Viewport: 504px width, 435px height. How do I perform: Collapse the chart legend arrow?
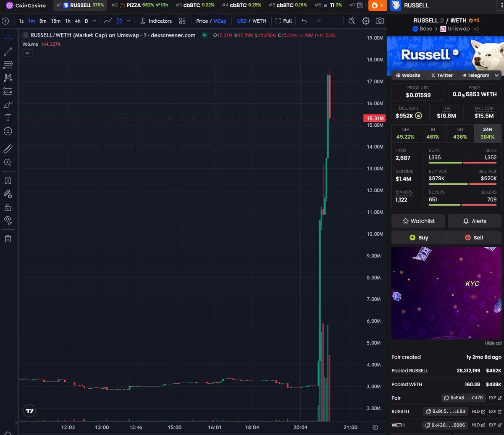[27, 53]
